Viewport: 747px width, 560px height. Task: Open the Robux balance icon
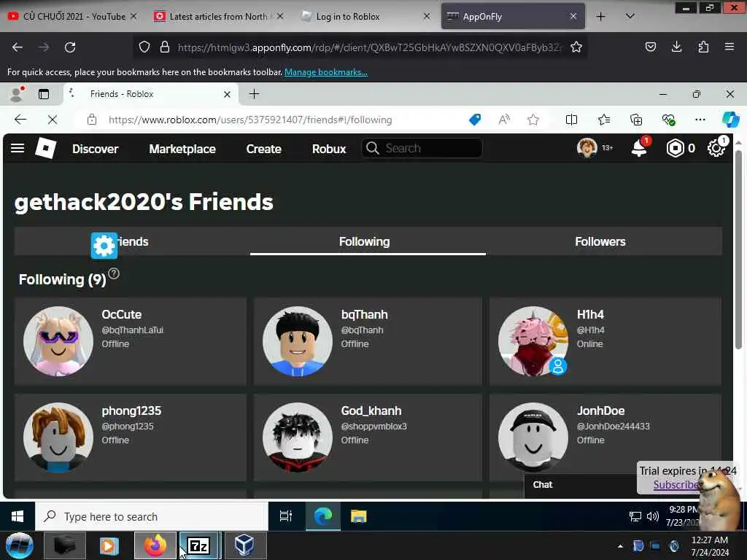click(675, 148)
